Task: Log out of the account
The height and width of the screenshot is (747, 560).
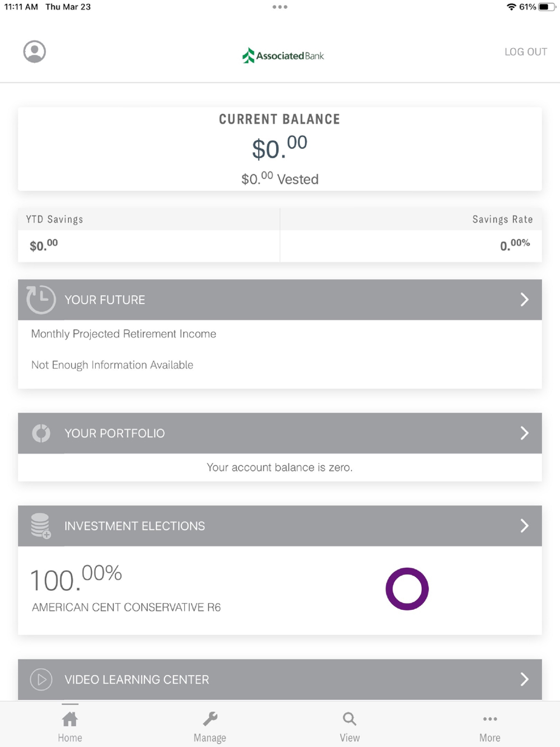Action: (x=525, y=52)
